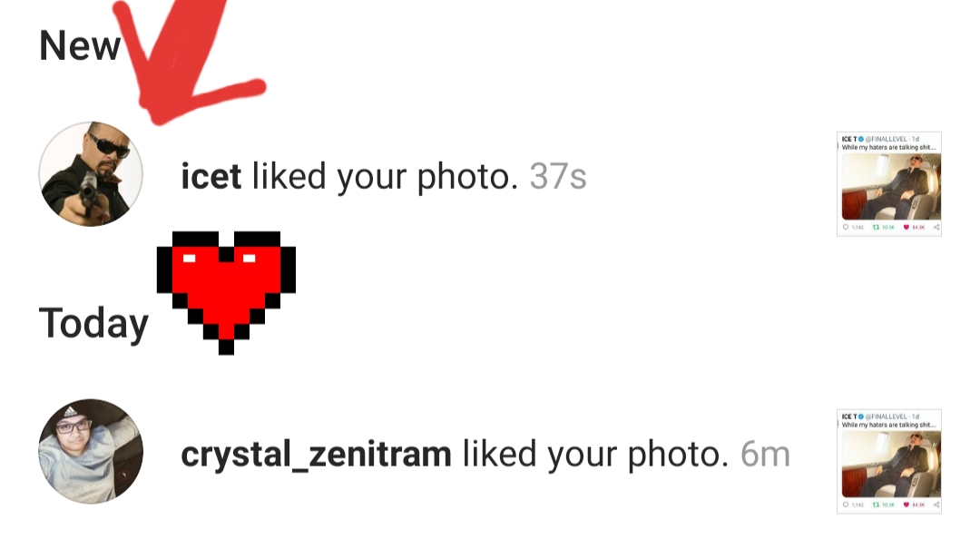The image size is (980, 539).
Task: Open the icet username link
Action: click(x=211, y=176)
